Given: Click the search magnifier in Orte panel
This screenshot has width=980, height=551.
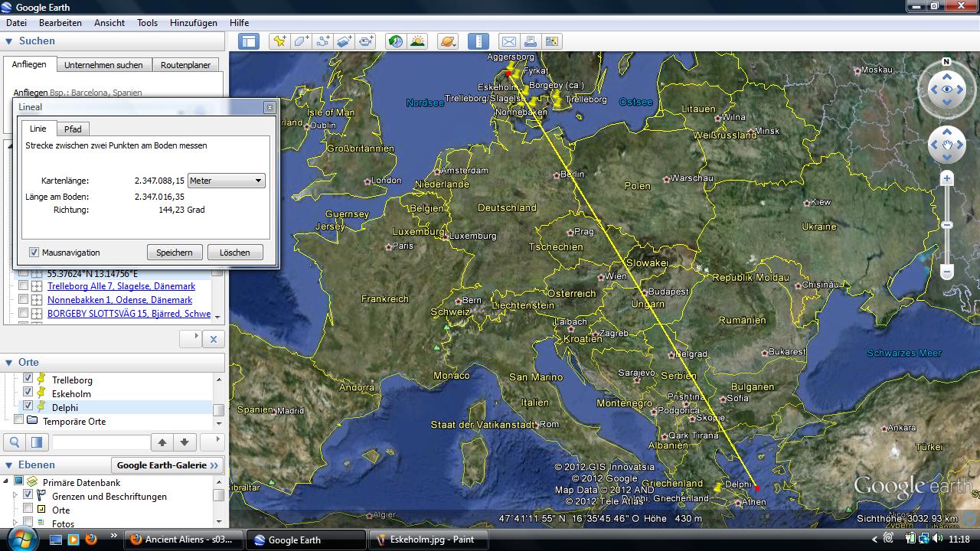Looking at the screenshot, I should click(15, 442).
